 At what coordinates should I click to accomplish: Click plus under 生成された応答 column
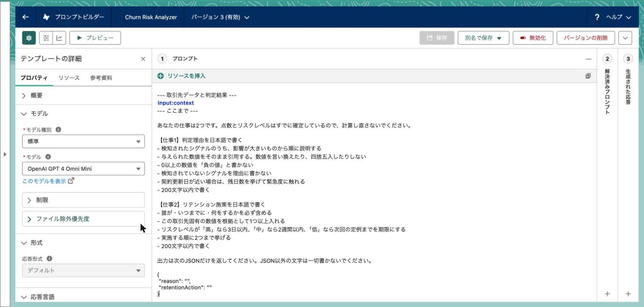628,294
